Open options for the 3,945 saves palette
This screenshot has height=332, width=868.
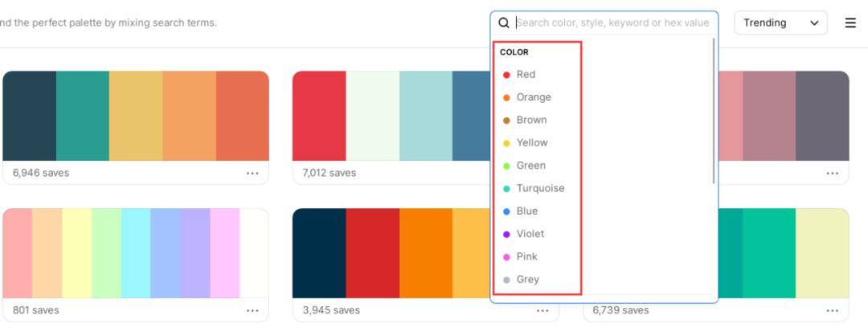pos(542,310)
